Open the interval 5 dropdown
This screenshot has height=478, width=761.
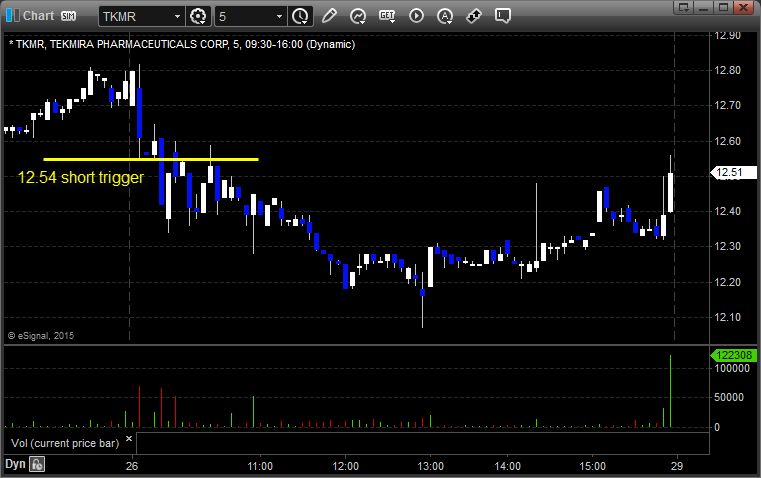[x=279, y=16]
